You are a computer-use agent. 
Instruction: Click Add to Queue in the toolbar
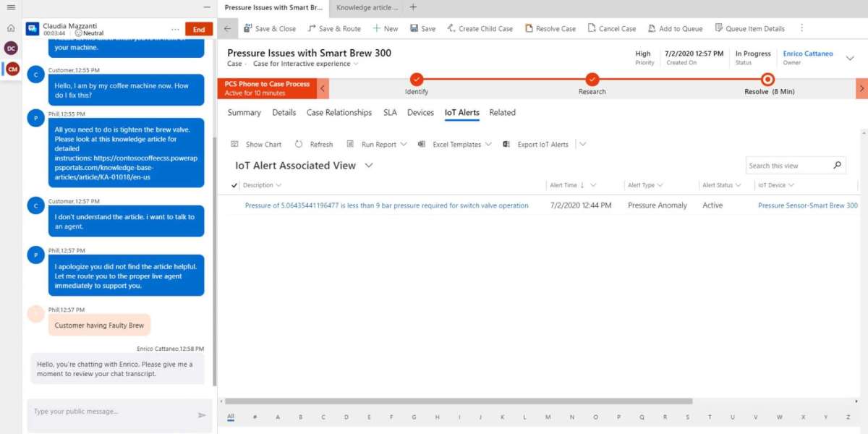675,28
